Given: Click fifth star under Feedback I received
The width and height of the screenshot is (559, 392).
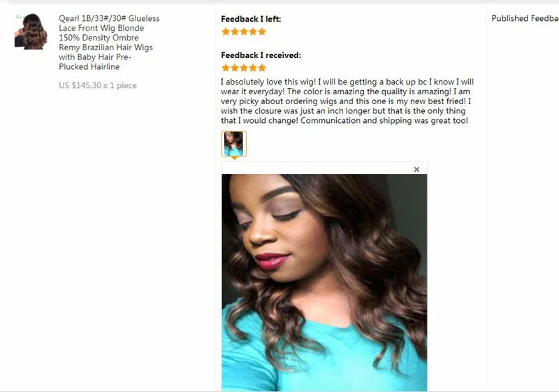Looking at the screenshot, I should coord(262,68).
